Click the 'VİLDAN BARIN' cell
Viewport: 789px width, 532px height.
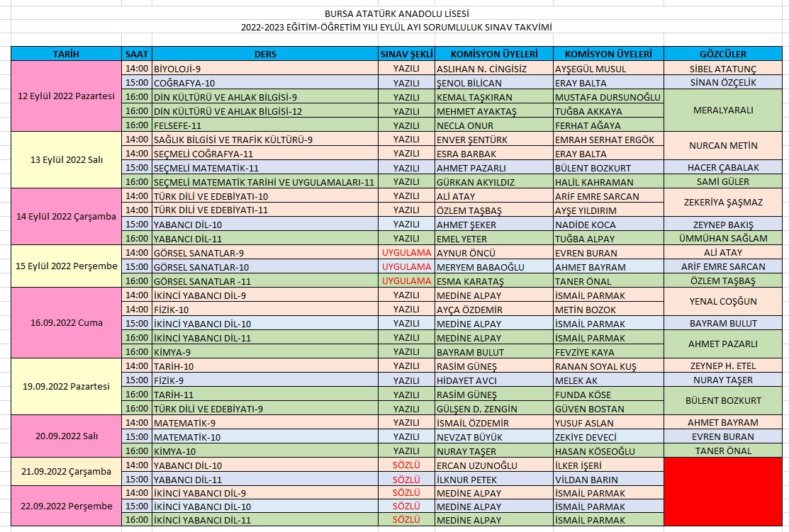point(608,479)
